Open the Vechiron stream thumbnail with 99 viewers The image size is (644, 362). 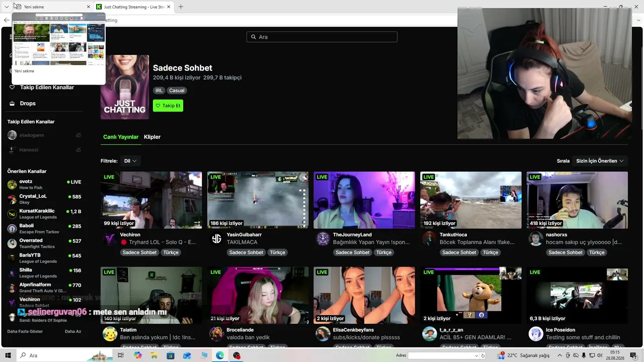151,200
